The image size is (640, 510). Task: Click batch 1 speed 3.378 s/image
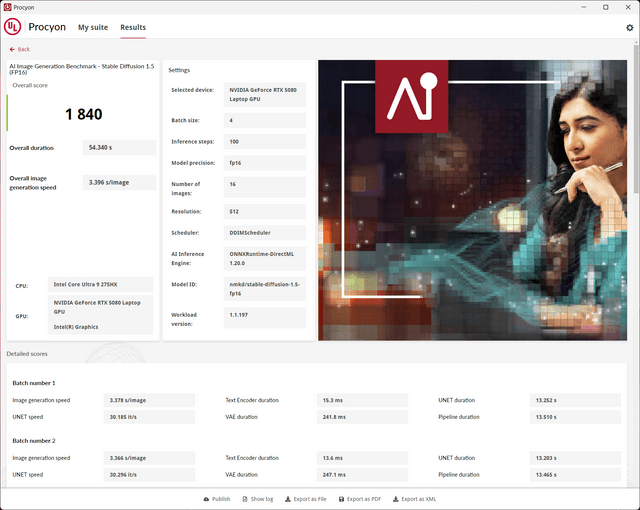(149, 400)
